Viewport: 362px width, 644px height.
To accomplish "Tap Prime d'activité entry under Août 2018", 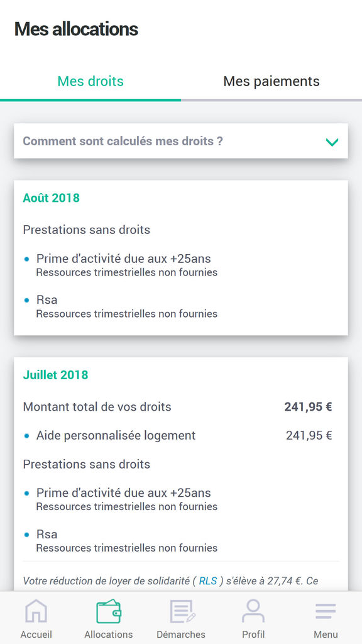I will [124, 258].
